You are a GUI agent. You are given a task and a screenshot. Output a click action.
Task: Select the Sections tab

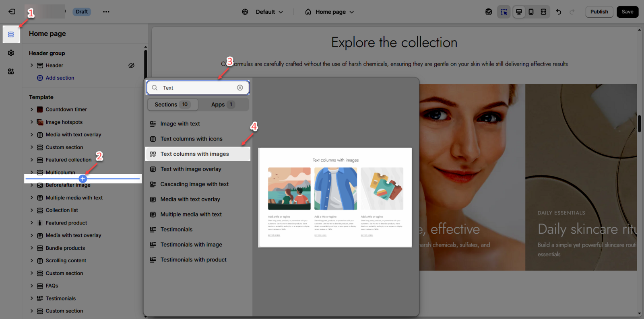pos(172,105)
